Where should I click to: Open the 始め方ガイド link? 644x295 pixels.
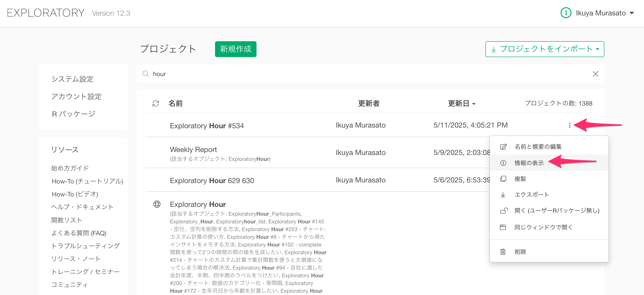pos(70,168)
